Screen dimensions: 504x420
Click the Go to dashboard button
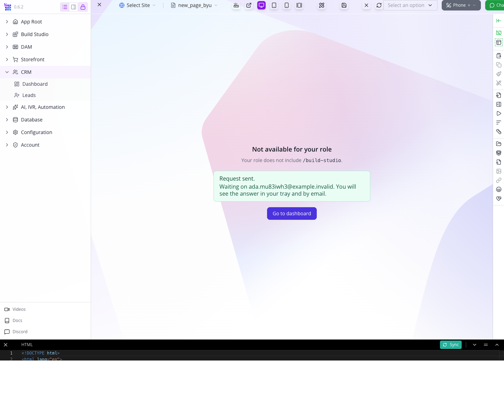point(292,213)
